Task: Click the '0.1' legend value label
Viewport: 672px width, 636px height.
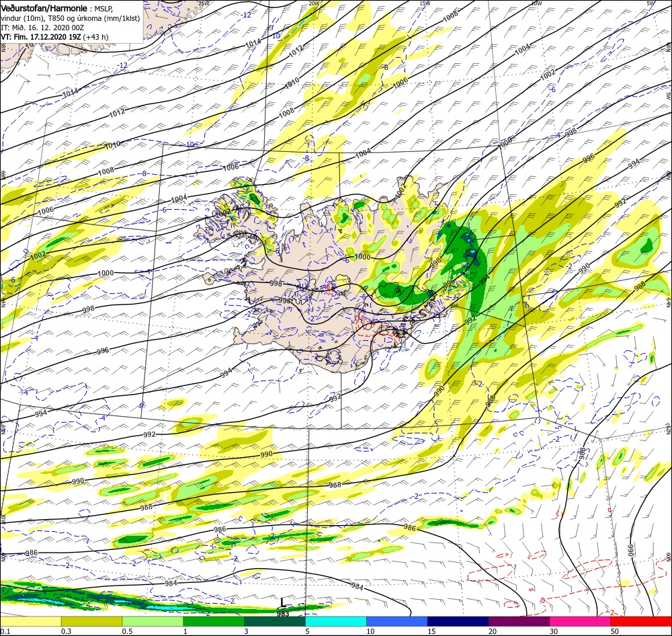Action: [5, 631]
